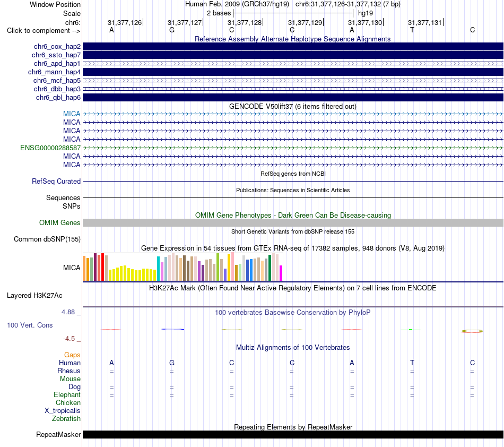
Task: Select the X_tropicalis species label
Action: 63,411
